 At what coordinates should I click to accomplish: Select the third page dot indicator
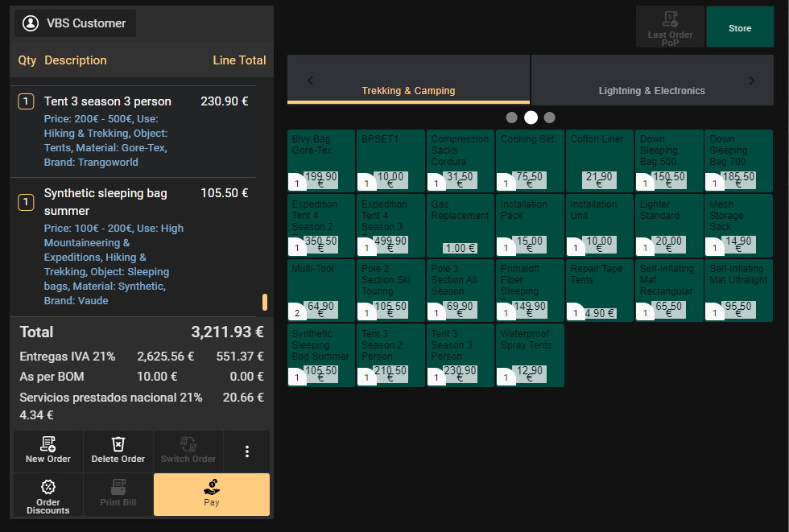pos(550,118)
